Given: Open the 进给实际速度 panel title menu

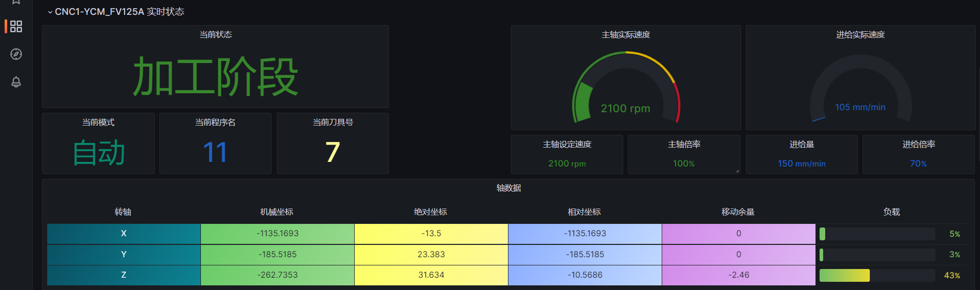Looking at the screenshot, I should (x=860, y=34).
